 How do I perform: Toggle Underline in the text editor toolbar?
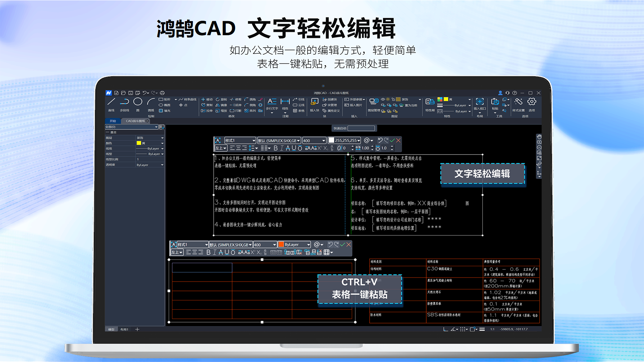coord(294,148)
